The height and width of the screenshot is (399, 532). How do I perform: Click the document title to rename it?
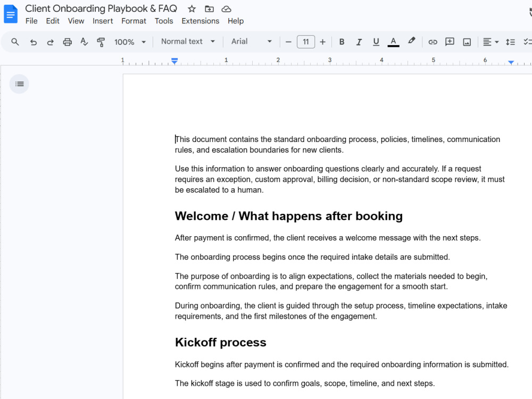click(x=101, y=9)
